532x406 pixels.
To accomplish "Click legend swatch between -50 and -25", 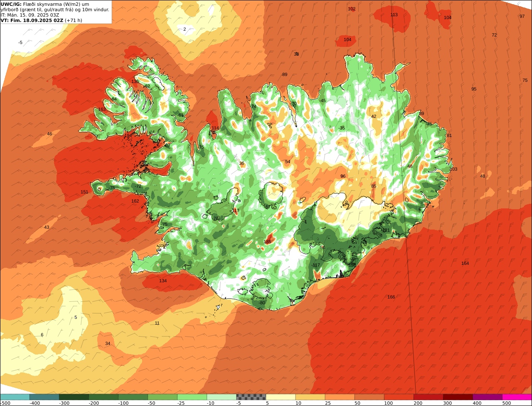I will click(162, 397).
